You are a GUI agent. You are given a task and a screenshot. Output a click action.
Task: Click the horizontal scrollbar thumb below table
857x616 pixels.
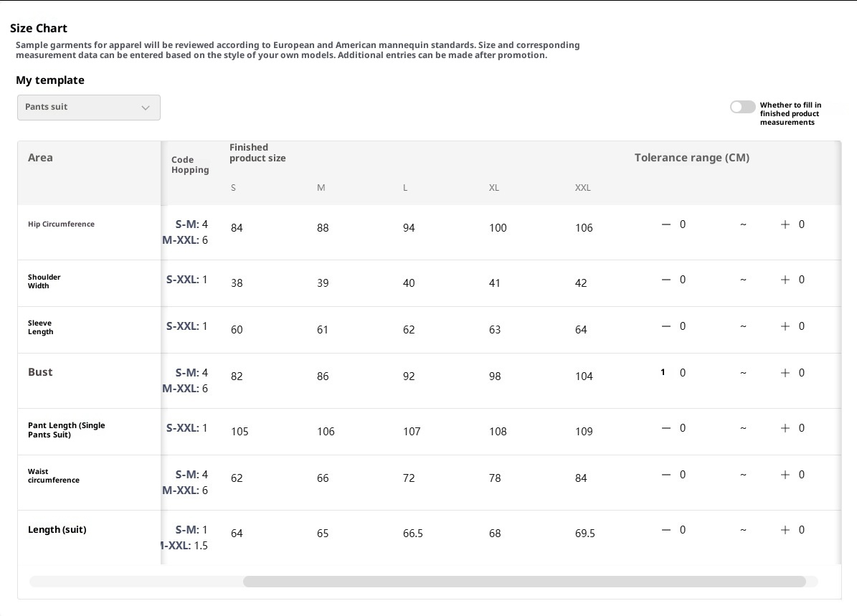tap(524, 582)
